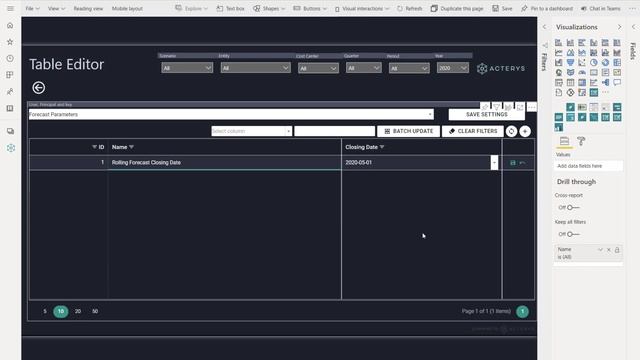The height and width of the screenshot is (360, 640).
Task: Open the Buttons menu
Action: tap(310, 9)
